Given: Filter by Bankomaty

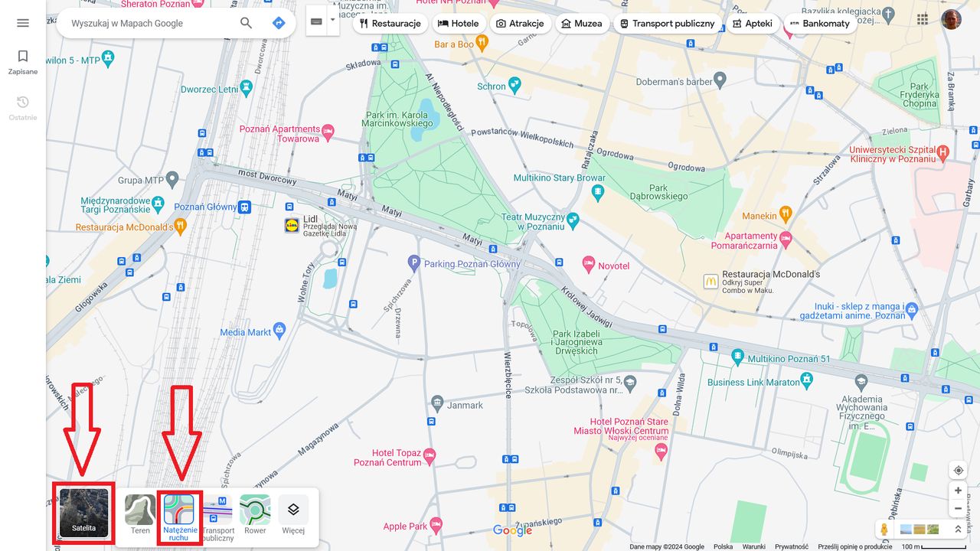Looking at the screenshot, I should 819,23.
